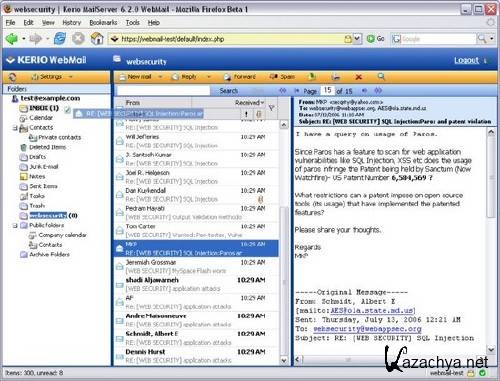Click the attachment column header icon
Image resolution: width=500 pixels, height=381 pixels.
tap(259, 114)
